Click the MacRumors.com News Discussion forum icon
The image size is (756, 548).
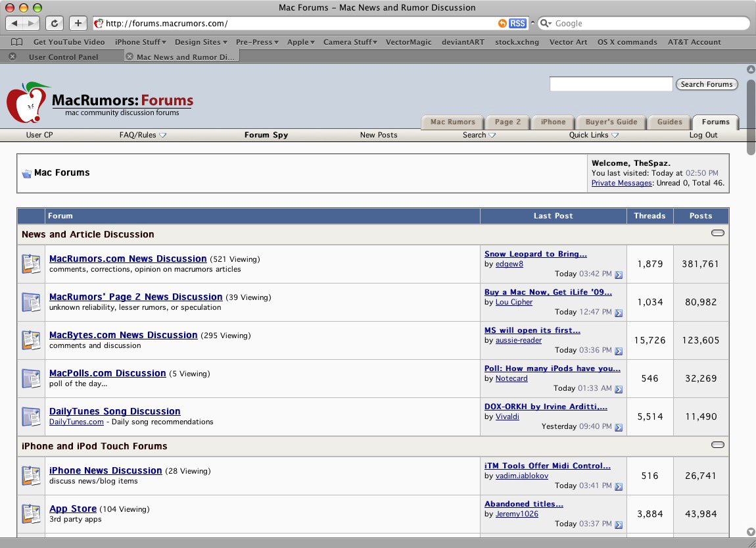point(32,264)
